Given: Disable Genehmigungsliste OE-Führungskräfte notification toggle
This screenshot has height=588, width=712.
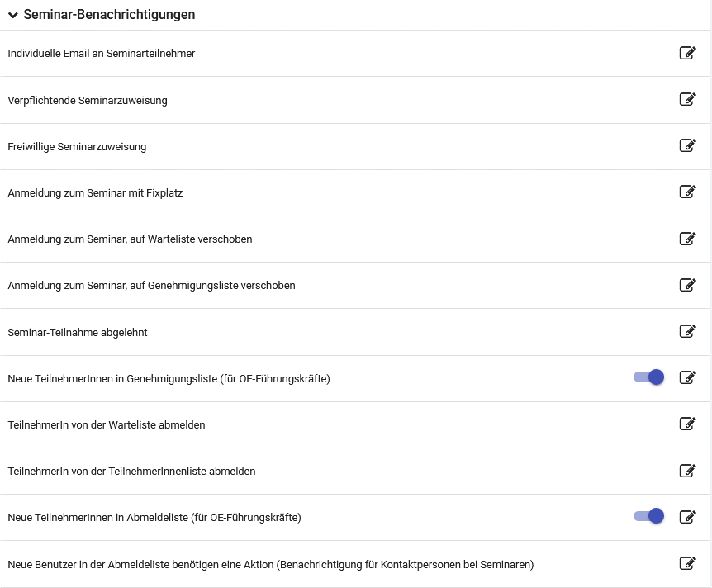Looking at the screenshot, I should (649, 377).
